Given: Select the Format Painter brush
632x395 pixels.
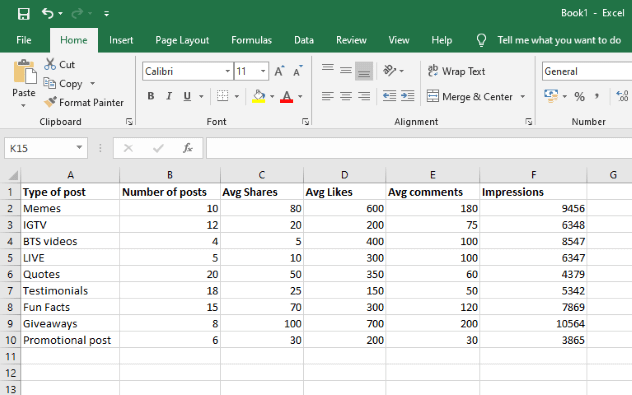Looking at the screenshot, I should pos(50,102).
